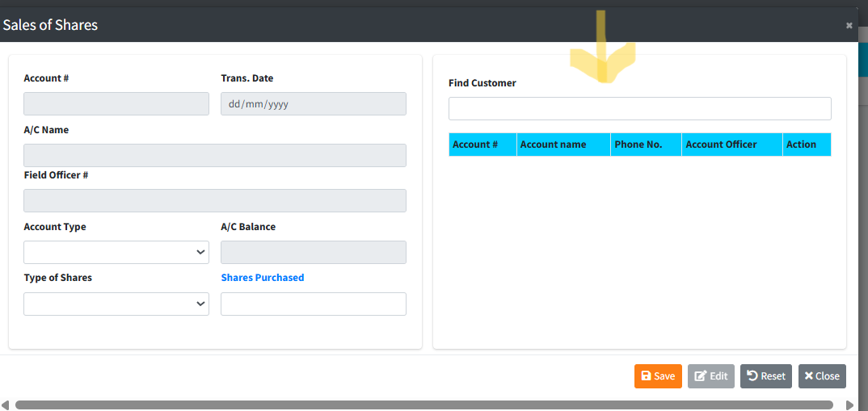
Task: Focus the Find Customer search field
Action: (x=639, y=109)
